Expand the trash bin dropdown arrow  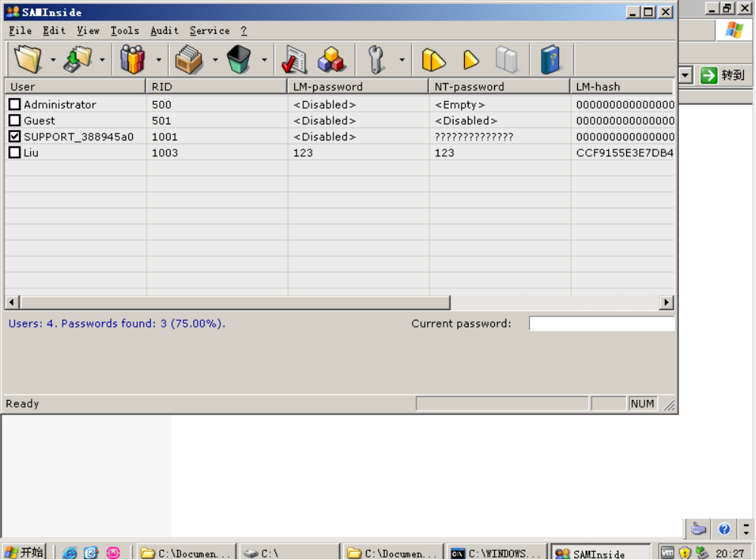point(264,60)
